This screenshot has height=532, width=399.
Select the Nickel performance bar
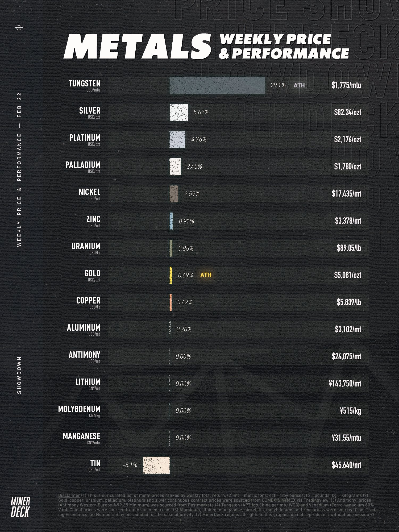click(x=174, y=194)
